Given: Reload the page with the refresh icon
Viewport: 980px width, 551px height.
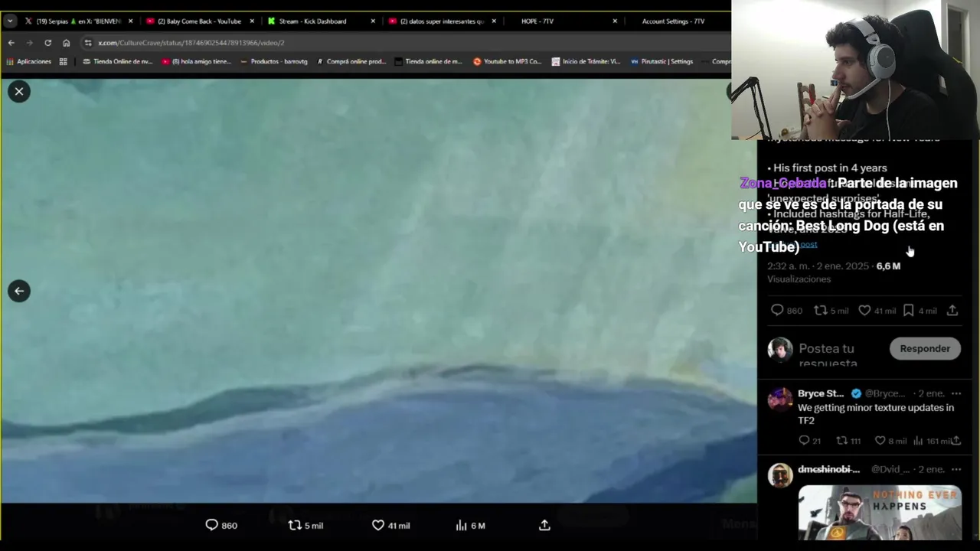Looking at the screenshot, I should [47, 43].
